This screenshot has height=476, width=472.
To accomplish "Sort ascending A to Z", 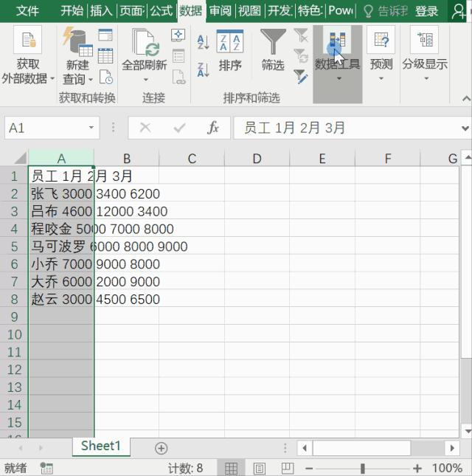I will [203, 42].
